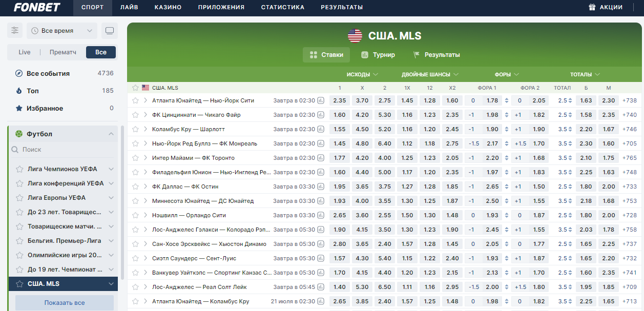Viewport: 644px width, 311px height.
Task: Switch to the Турнир tab
Action: [x=378, y=55]
